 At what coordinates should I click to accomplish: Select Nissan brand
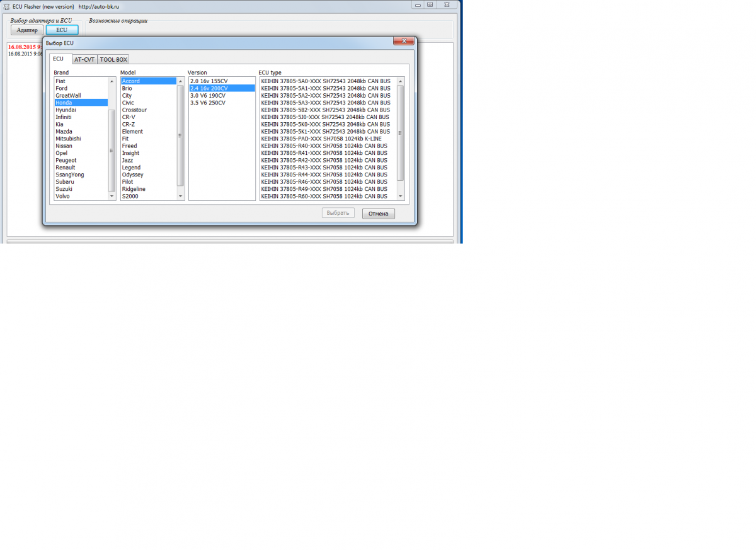point(81,146)
